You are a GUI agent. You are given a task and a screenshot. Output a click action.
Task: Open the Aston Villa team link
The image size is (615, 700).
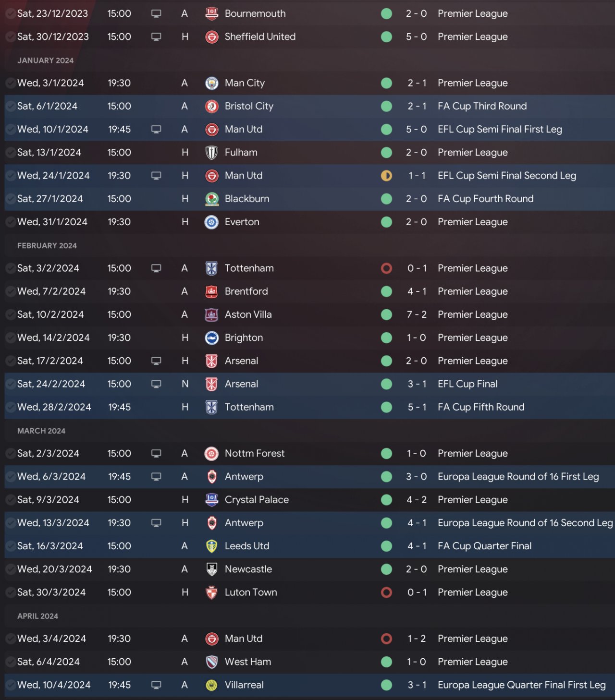coord(248,314)
